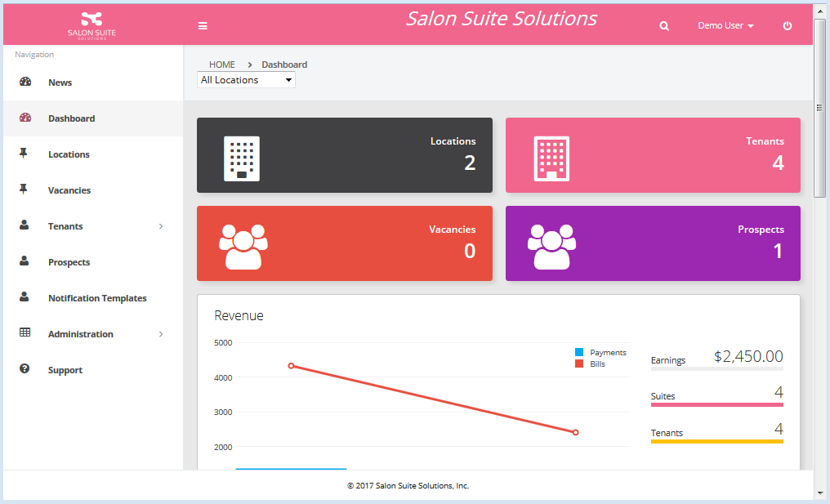Click the page's vertical scrollbar thumb

tap(820, 106)
